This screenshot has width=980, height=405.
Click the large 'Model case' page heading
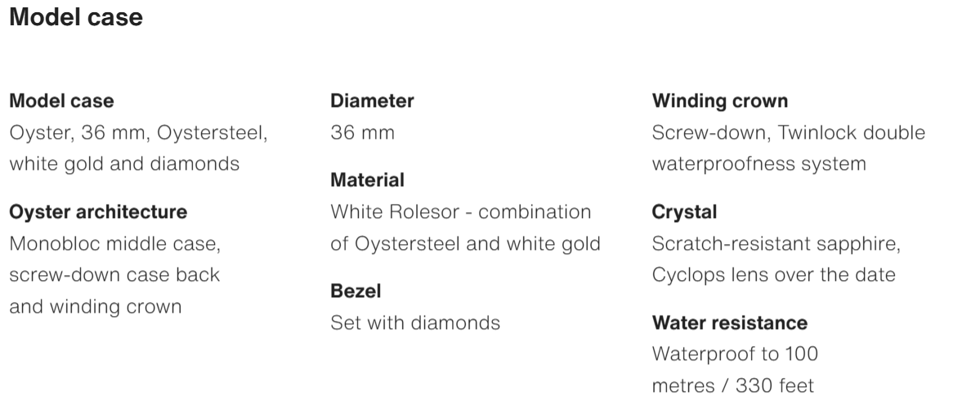tap(76, 17)
